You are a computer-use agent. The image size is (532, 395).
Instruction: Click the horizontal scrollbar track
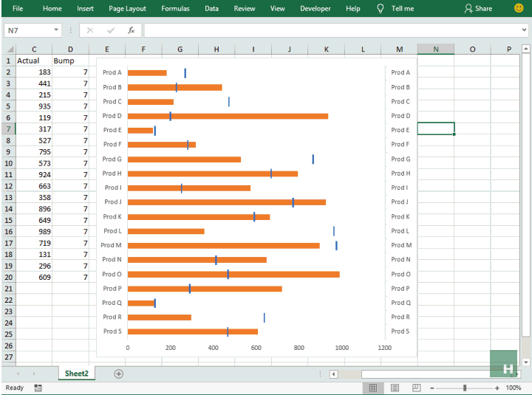point(349,374)
